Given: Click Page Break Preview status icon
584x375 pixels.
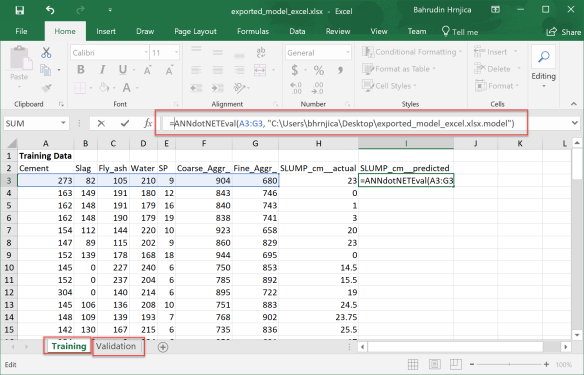Looking at the screenshot, I should (456, 364).
